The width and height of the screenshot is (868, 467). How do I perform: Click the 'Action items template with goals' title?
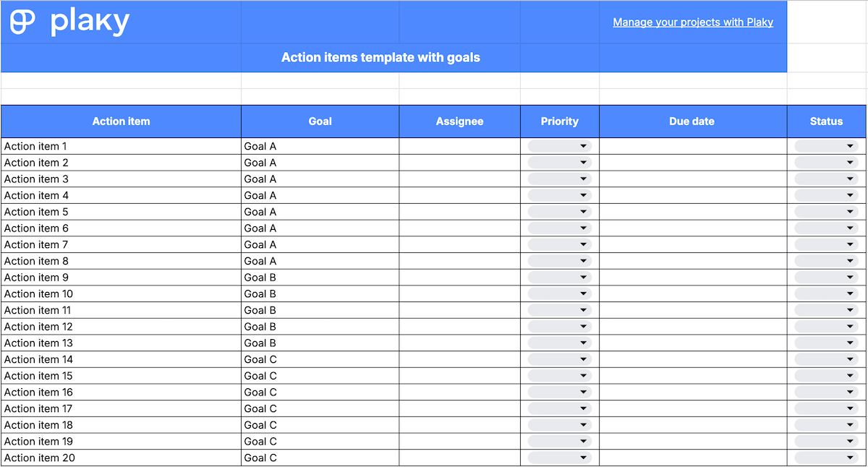[380, 57]
